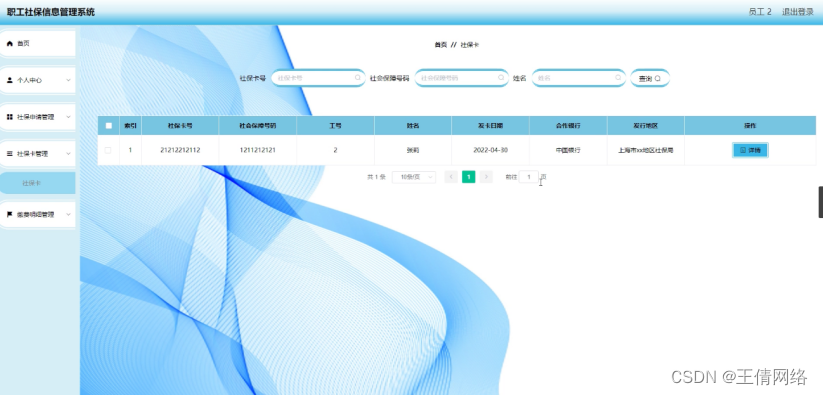Go to the next page arrow
This screenshot has height=395, width=823.
(486, 177)
